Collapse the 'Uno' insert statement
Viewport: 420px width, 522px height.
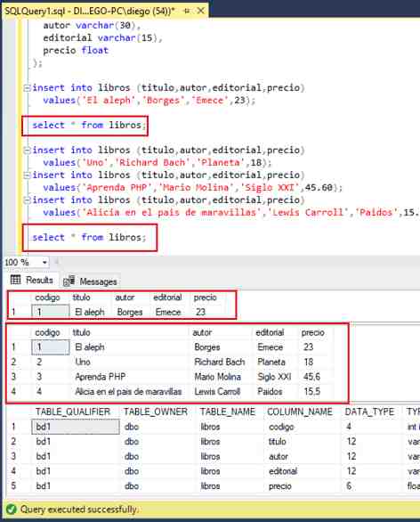(x=27, y=151)
